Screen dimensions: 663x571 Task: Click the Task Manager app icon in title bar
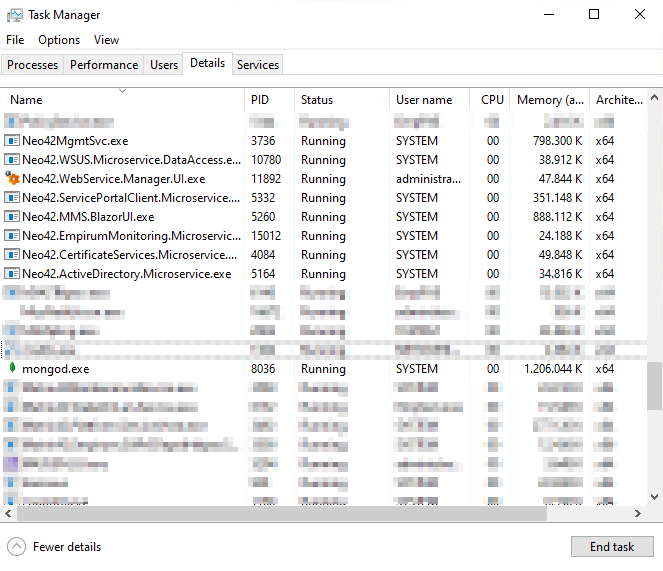(x=15, y=15)
